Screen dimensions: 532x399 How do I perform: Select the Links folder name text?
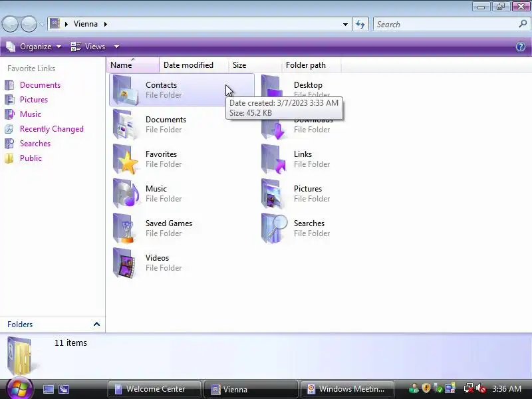tap(303, 154)
